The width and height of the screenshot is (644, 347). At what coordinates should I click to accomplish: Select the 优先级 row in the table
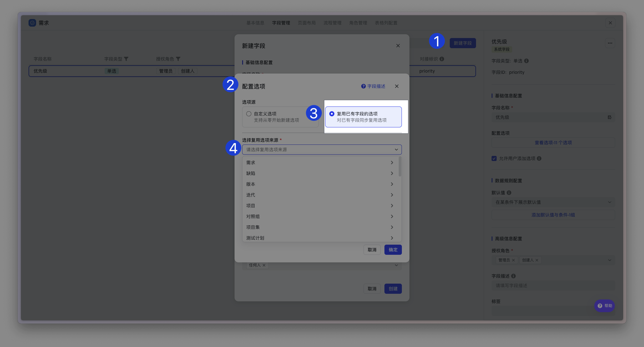(252, 71)
